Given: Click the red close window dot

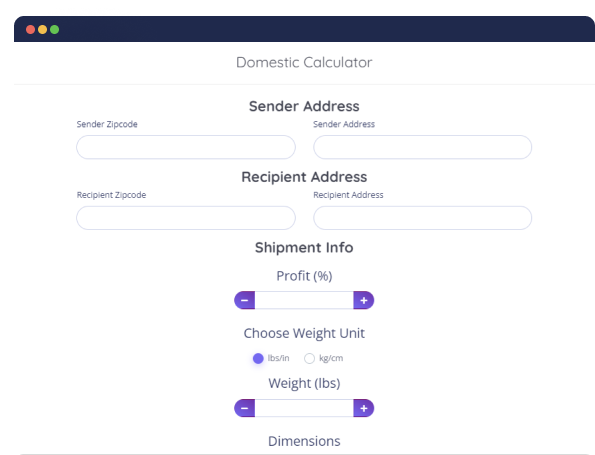Looking at the screenshot, I should pyautogui.click(x=30, y=30).
